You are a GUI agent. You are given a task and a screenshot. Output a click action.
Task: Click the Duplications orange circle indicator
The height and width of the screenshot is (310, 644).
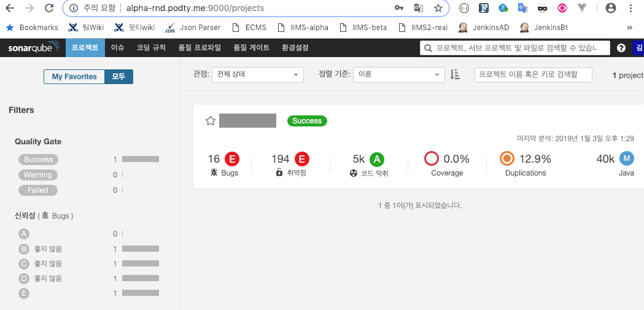[506, 159]
